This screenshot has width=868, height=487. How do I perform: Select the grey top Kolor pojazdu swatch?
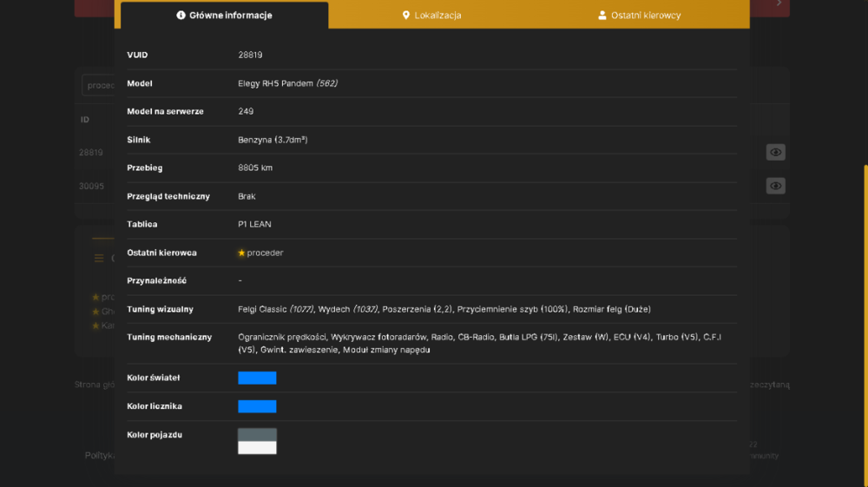[257, 435]
